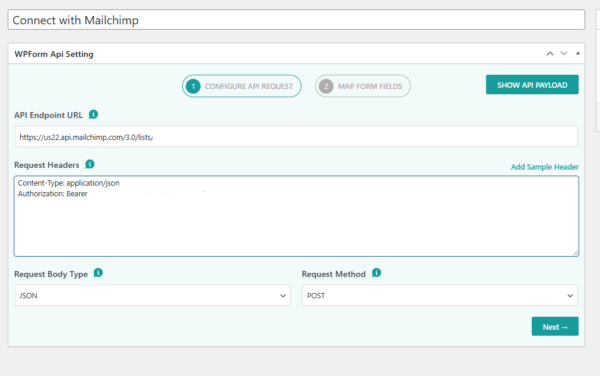Image resolution: width=600 pixels, height=376 pixels.
Task: Click the Content-Type: application/json header line
Action: (68, 183)
